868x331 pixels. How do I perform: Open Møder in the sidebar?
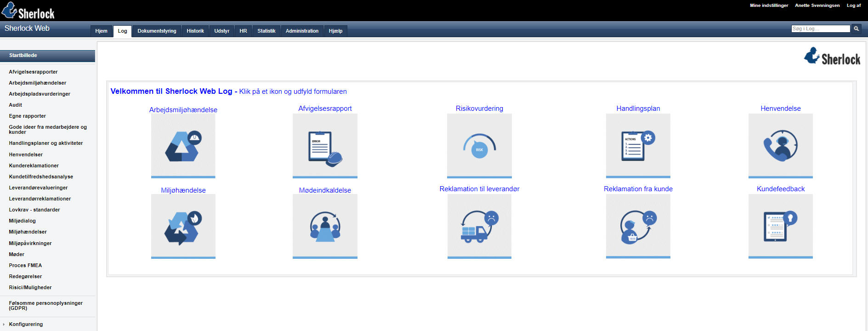tap(17, 254)
